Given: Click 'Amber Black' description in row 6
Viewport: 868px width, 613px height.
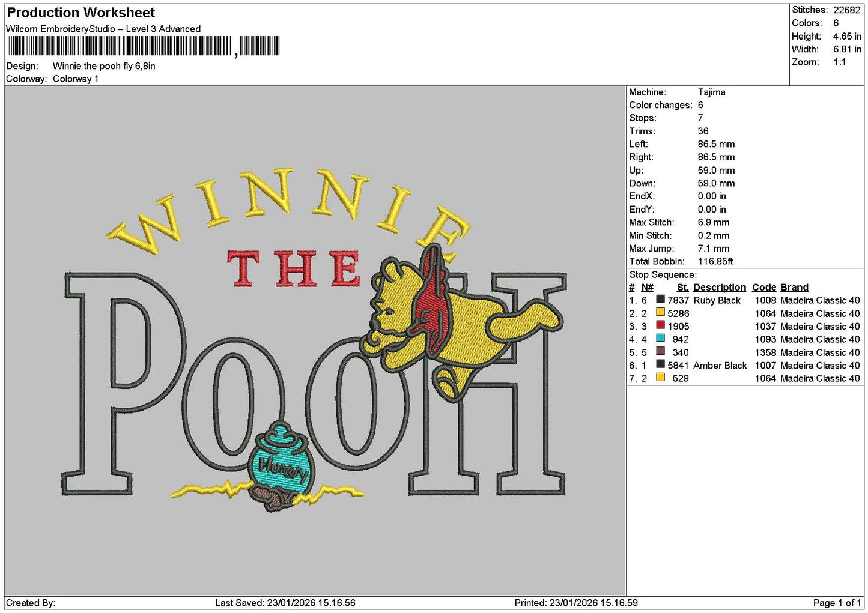Looking at the screenshot, I should click(x=720, y=365).
